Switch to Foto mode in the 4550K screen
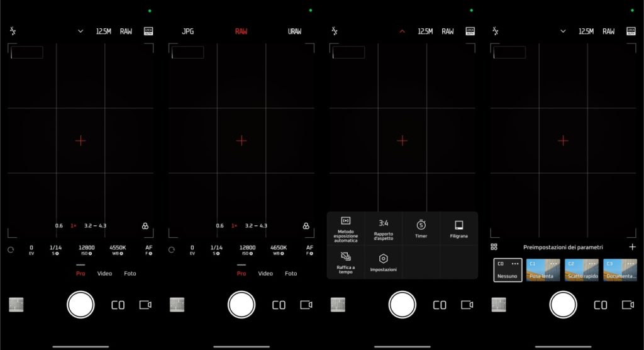Image resolution: width=644 pixels, height=350 pixels. pyautogui.click(x=130, y=273)
